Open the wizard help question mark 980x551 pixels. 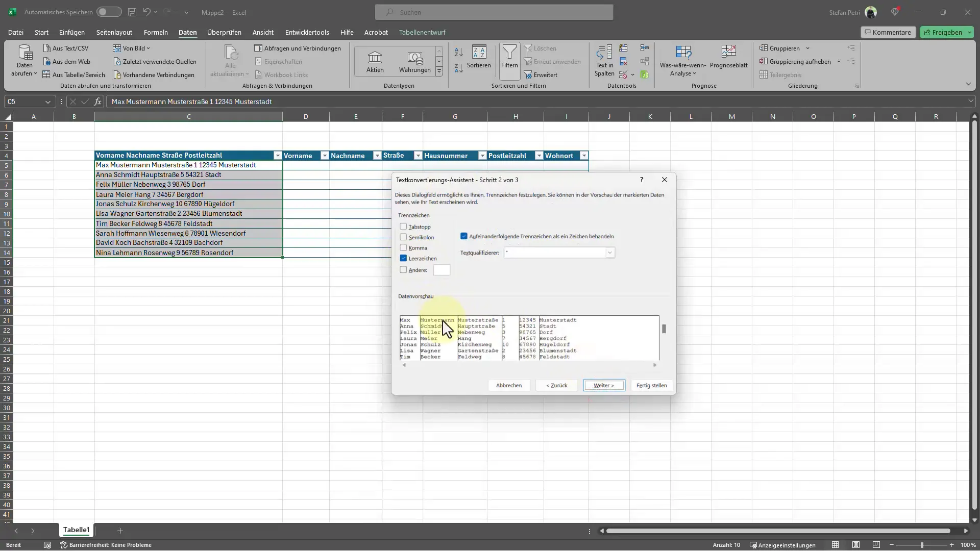[x=641, y=180]
